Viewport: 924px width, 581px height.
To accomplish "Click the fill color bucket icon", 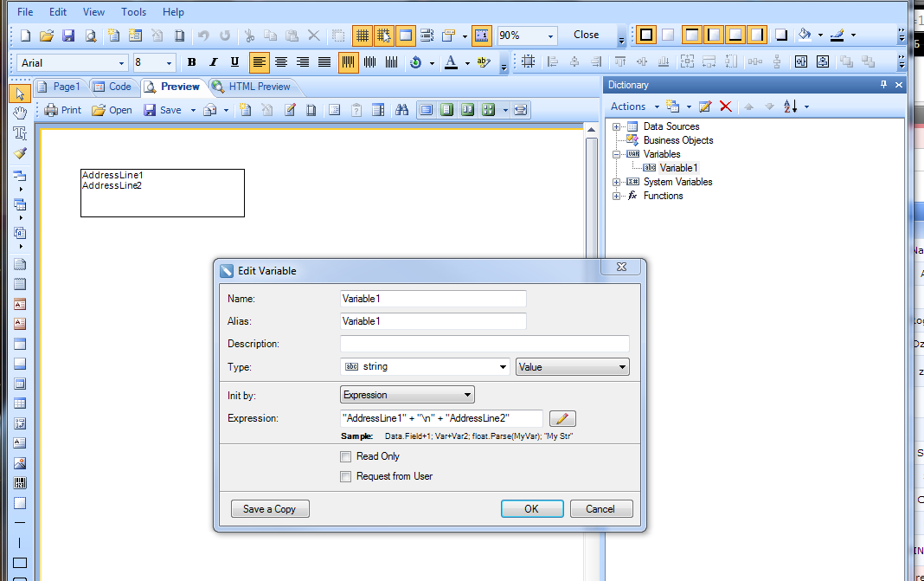I will [805, 35].
